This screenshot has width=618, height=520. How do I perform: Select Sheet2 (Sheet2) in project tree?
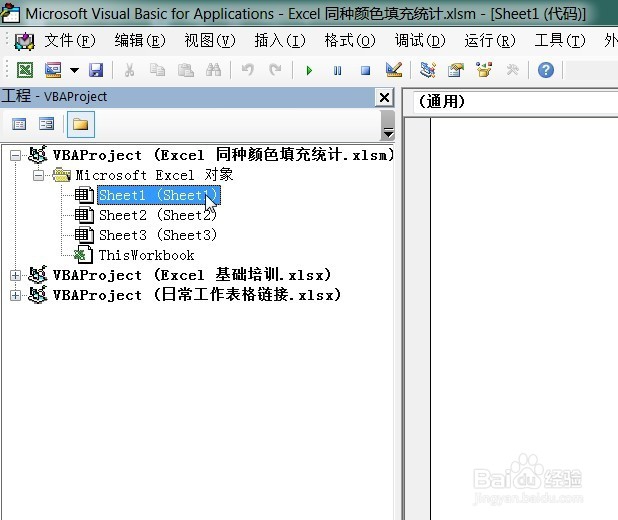(158, 215)
